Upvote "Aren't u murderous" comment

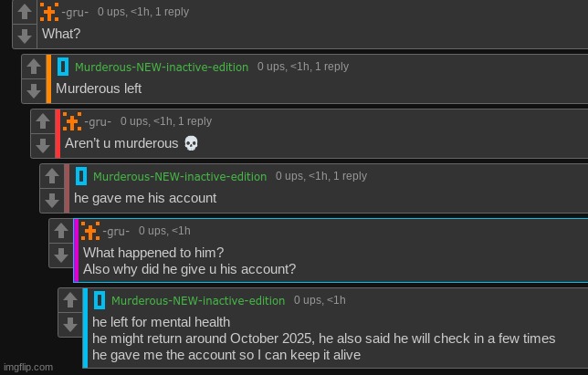[x=43, y=121]
